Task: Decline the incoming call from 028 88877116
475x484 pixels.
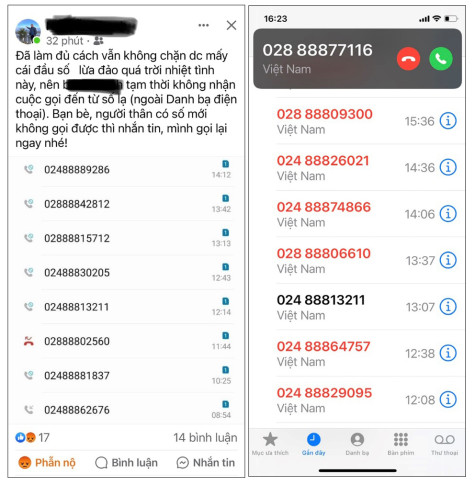Action: click(x=408, y=59)
